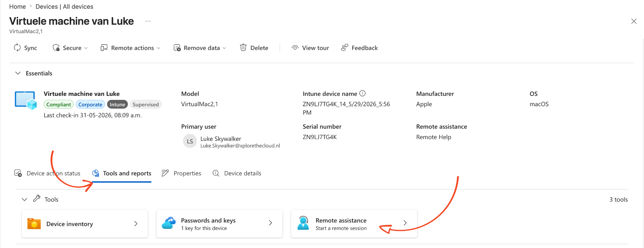Click the manufacturer value Apple
The image size is (644, 248).
coord(424,104)
